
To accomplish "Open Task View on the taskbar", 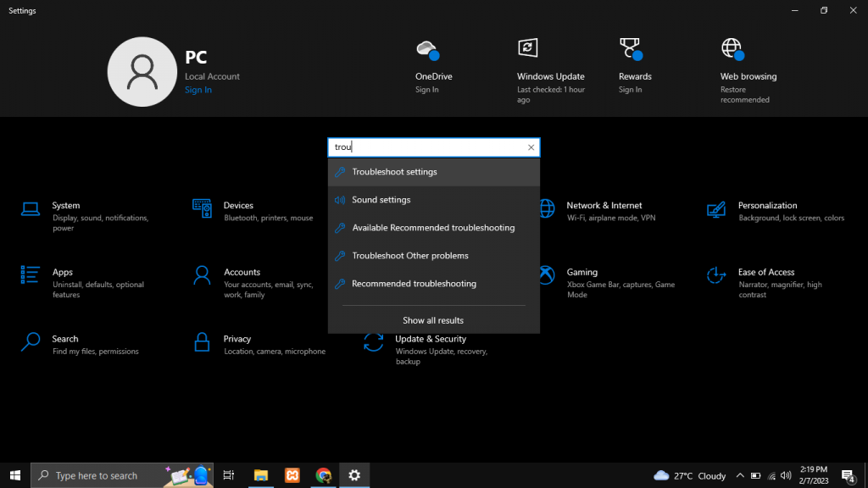I will (x=229, y=475).
